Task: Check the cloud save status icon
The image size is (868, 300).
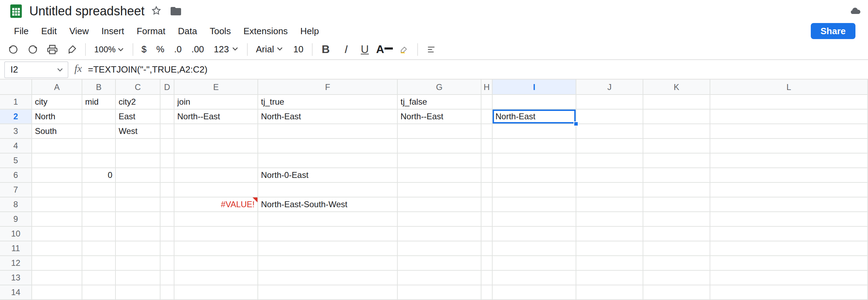Action: [x=855, y=11]
